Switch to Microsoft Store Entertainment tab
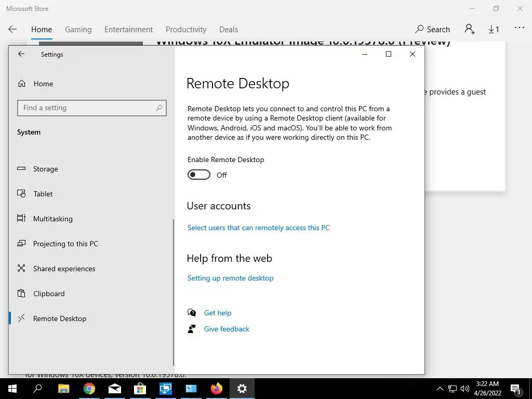 point(129,30)
